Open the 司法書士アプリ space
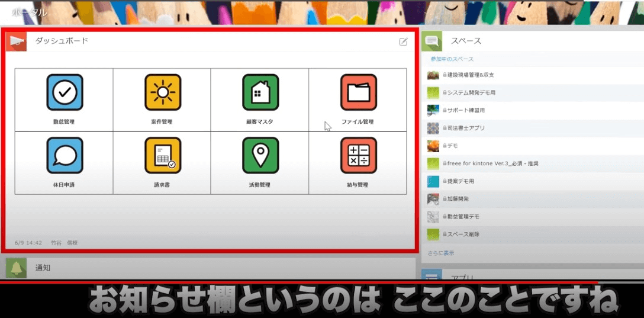 (466, 128)
